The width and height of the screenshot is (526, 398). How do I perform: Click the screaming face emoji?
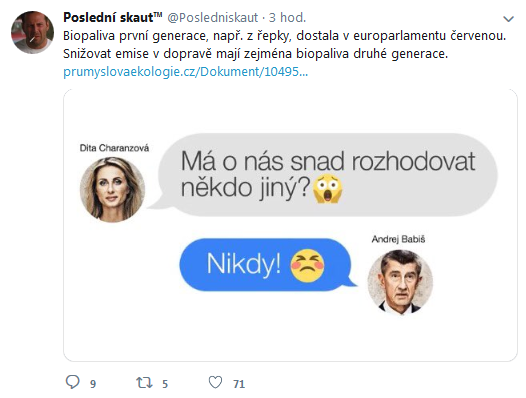327,189
